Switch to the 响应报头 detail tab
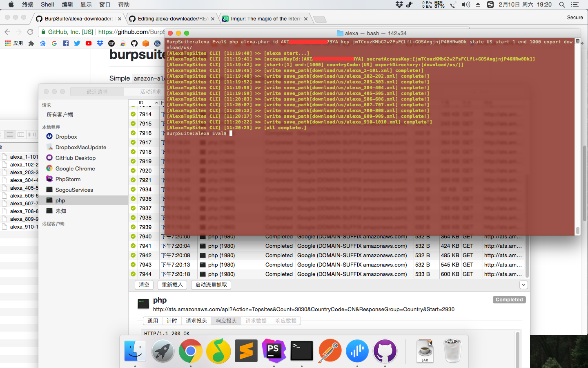Image resolution: width=588 pixels, height=368 pixels. 226,321
